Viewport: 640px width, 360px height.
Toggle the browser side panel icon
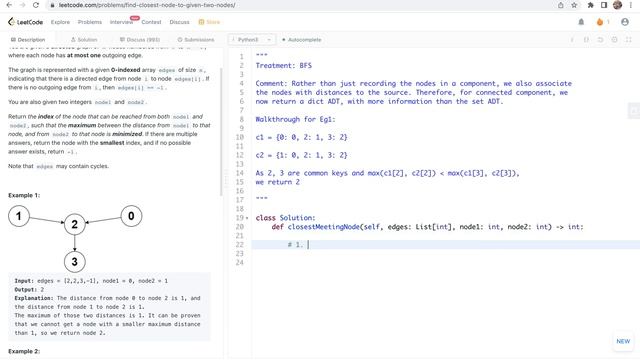tap(604, 5)
